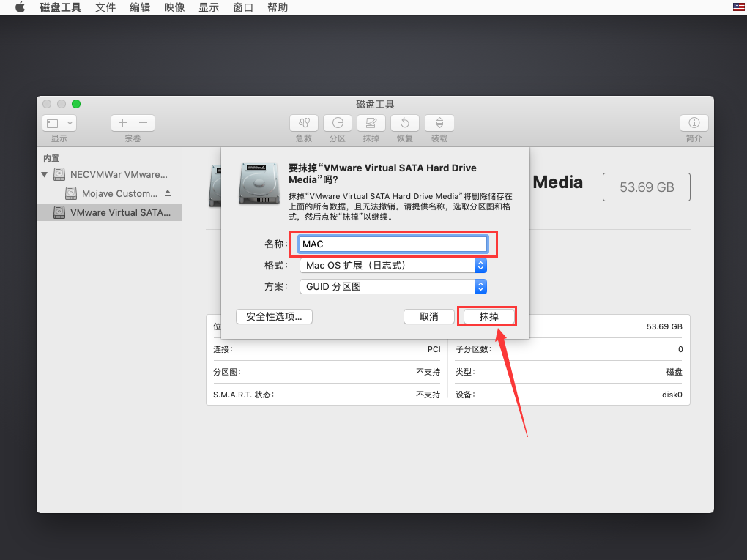Click the Restore (恢复) toolbar icon

point(405,123)
